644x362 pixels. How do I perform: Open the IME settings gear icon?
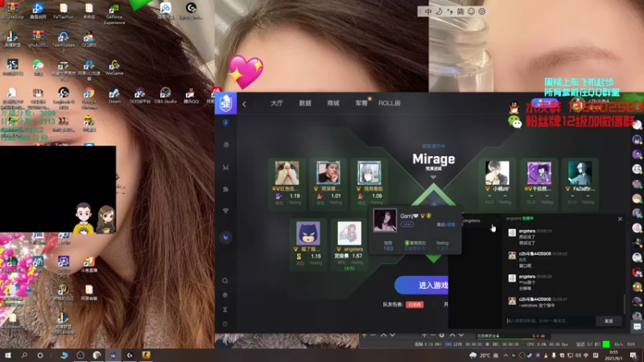(x=482, y=11)
